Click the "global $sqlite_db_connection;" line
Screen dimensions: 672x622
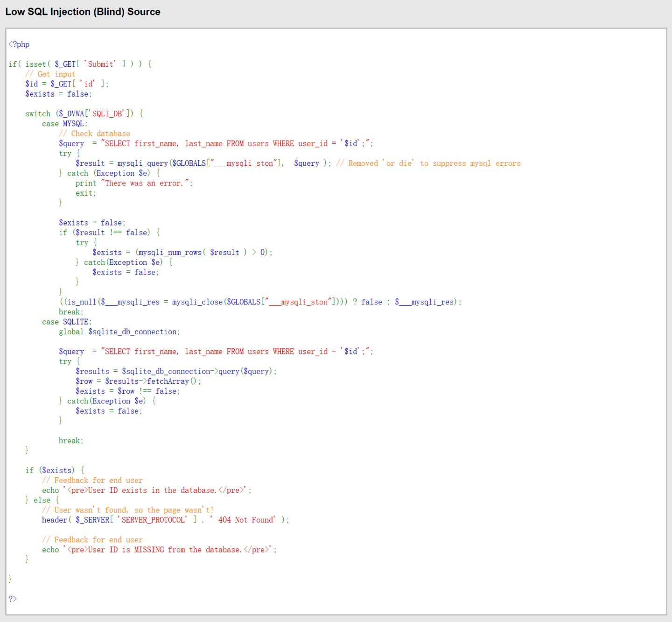click(119, 332)
